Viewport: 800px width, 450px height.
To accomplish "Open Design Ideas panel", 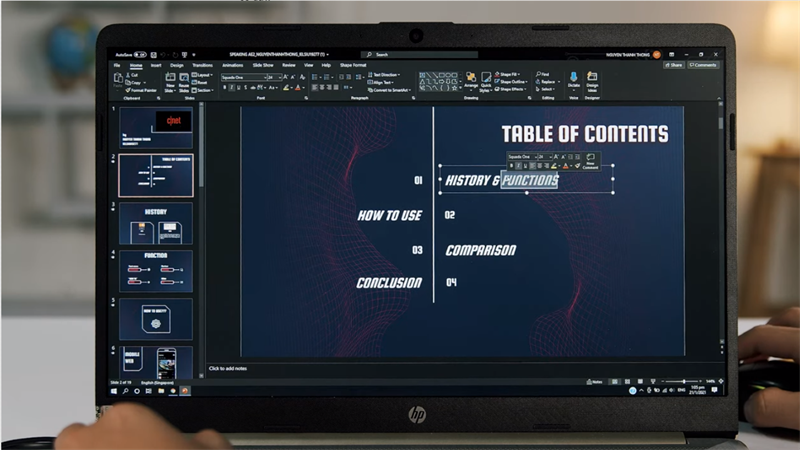I will 592,82.
